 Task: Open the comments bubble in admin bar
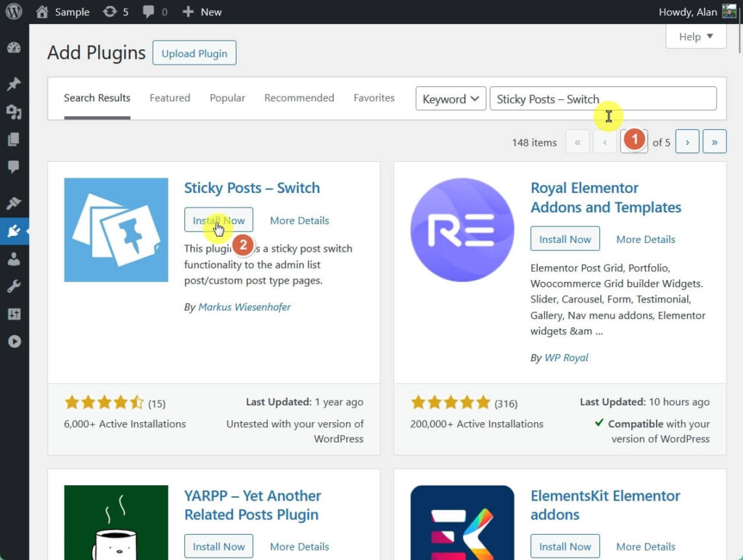[155, 12]
